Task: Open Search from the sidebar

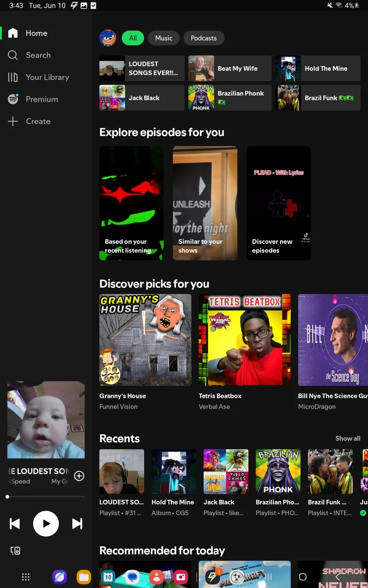Action: tap(29, 55)
